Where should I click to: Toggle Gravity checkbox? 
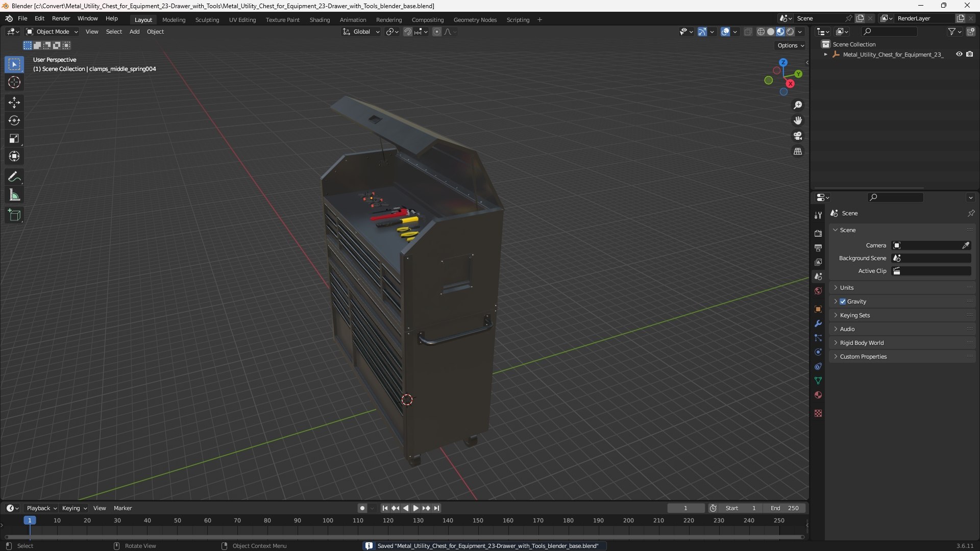coord(843,302)
